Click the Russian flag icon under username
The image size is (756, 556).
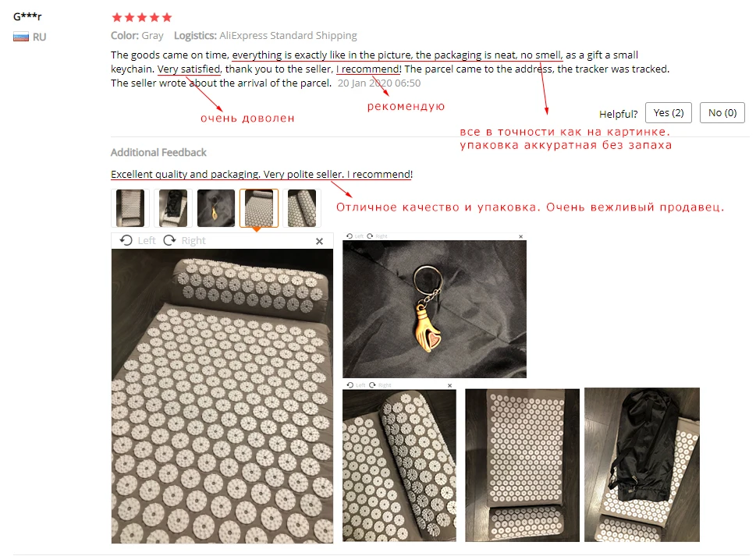(21, 37)
